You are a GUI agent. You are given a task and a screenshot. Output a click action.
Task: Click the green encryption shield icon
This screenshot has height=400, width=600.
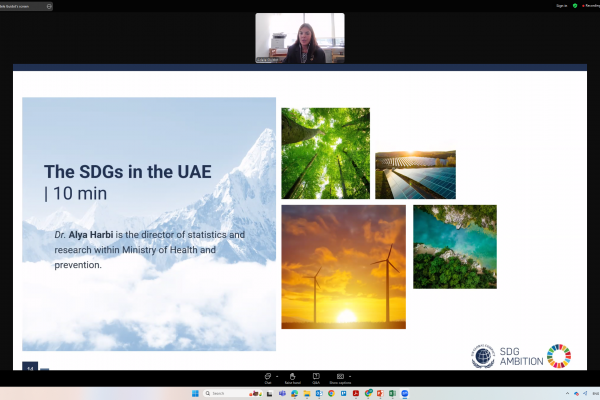pos(575,5)
